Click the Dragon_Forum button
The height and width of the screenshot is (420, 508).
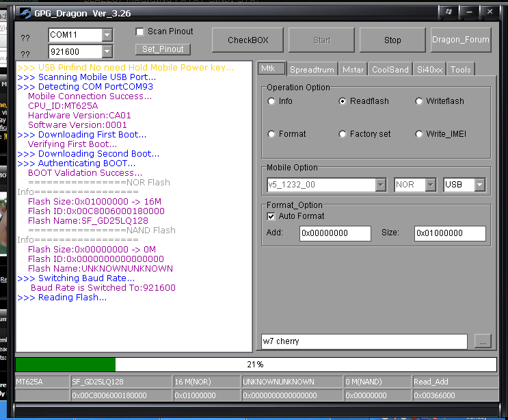461,40
